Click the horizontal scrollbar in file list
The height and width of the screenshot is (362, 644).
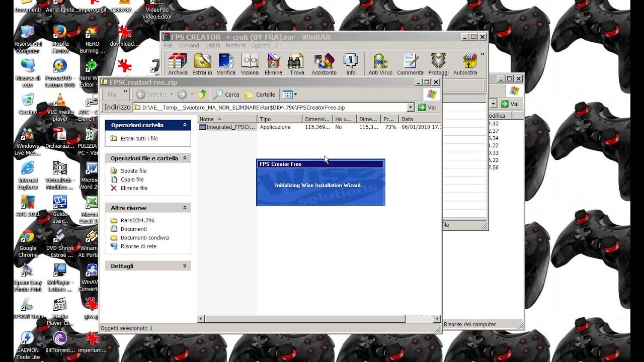point(305,319)
